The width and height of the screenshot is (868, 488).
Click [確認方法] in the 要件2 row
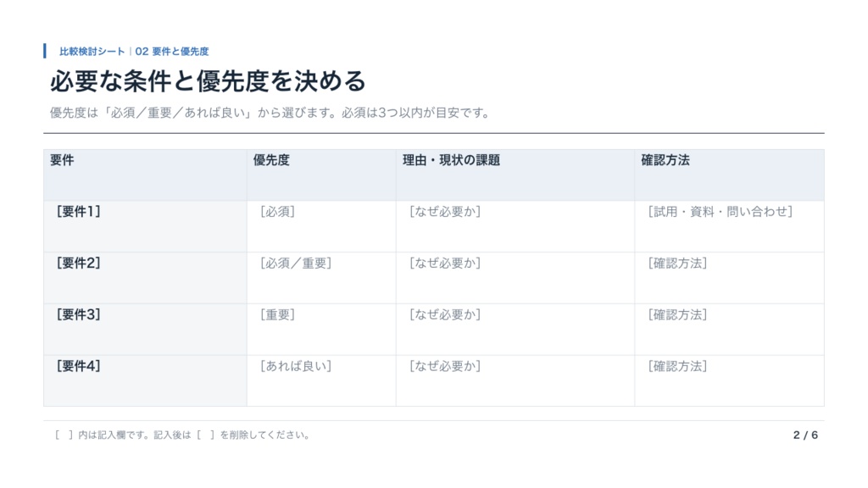[x=677, y=263]
